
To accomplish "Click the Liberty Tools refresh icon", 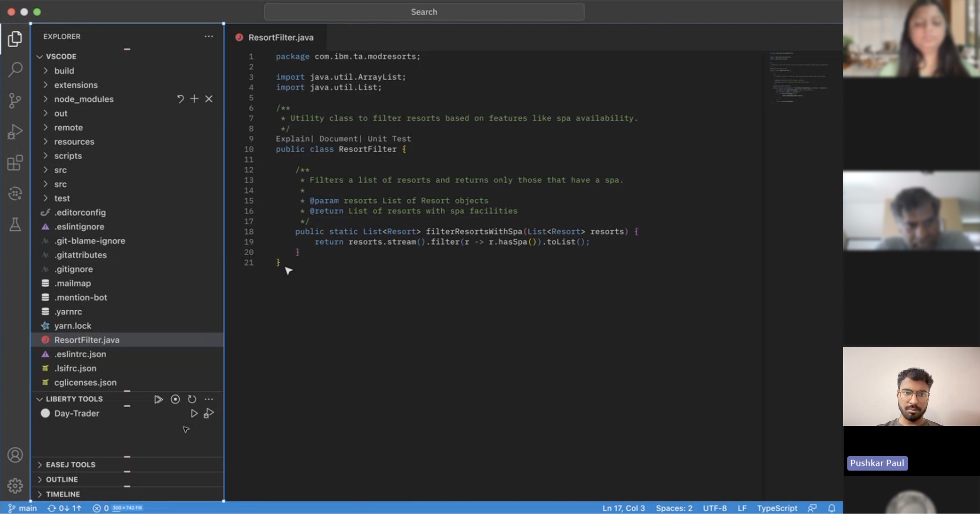I will pyautogui.click(x=192, y=399).
